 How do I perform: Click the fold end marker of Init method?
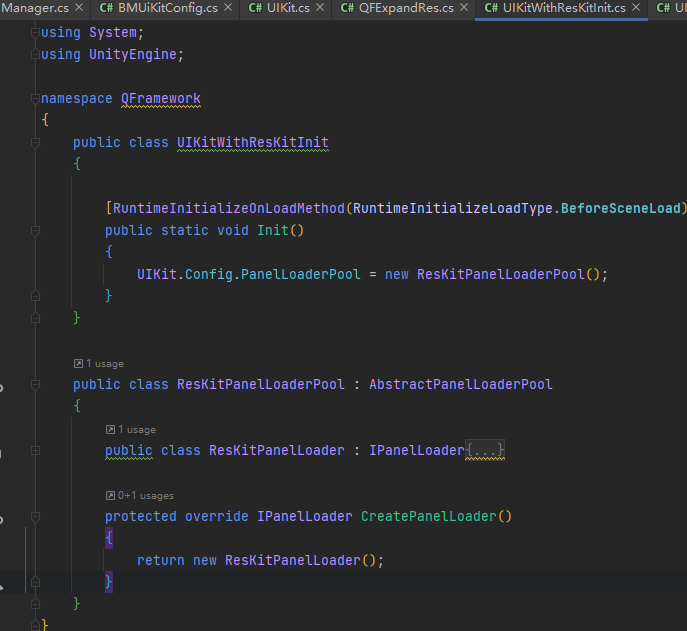tap(35, 296)
